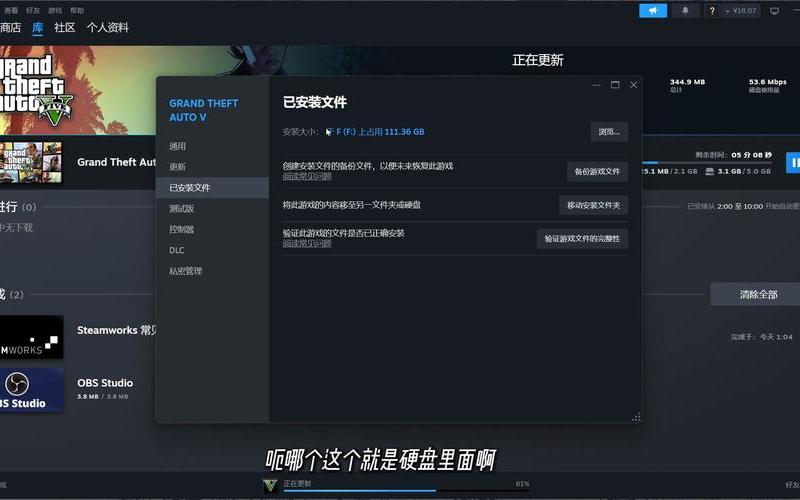Image resolution: width=800 pixels, height=500 pixels.
Task: Click 完成于: 今天 1:04 text
Action: point(761,337)
